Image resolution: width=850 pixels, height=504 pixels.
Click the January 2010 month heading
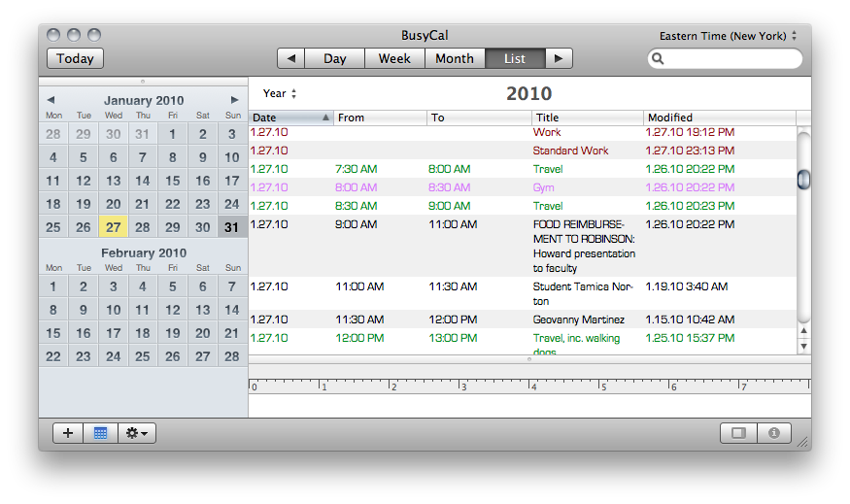[x=144, y=100]
